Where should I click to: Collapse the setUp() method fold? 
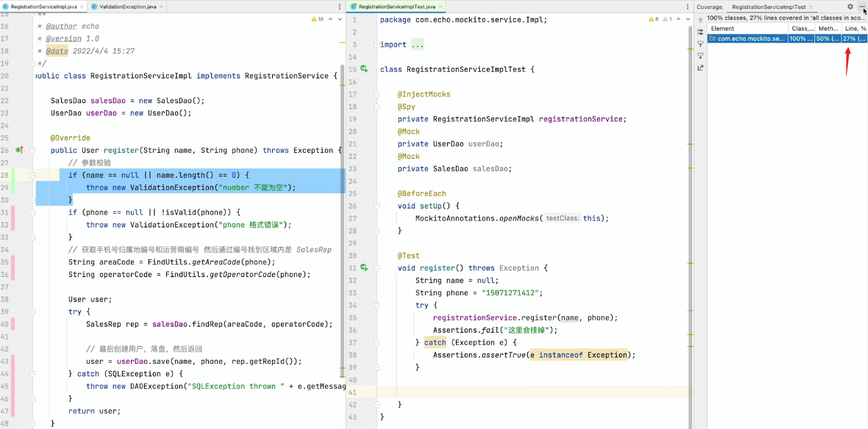[x=377, y=206]
